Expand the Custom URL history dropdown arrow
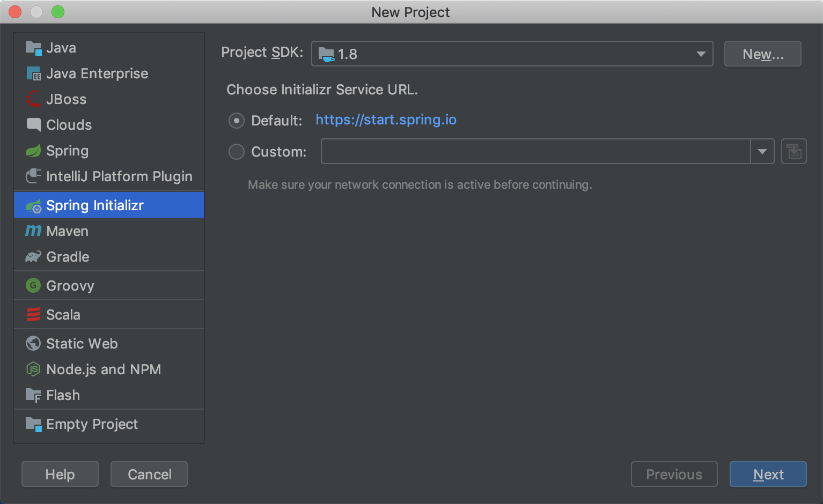 [x=762, y=151]
